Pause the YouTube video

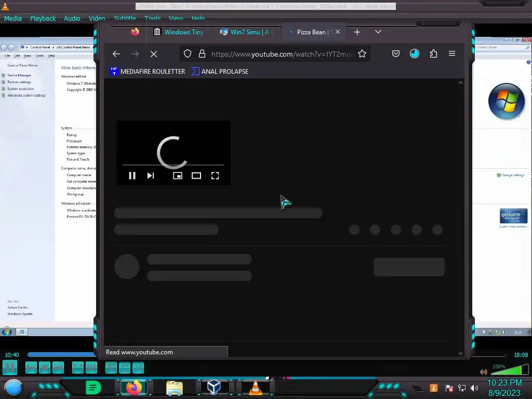[x=132, y=176]
